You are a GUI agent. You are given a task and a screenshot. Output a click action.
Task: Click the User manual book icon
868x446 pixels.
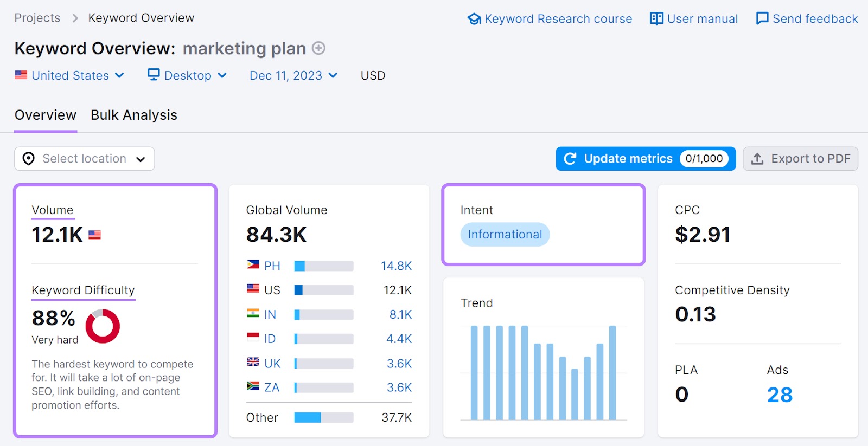[x=656, y=19]
